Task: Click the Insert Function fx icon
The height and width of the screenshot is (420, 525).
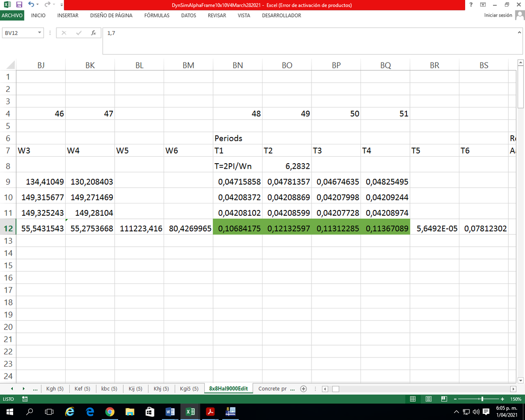Action: [93, 33]
